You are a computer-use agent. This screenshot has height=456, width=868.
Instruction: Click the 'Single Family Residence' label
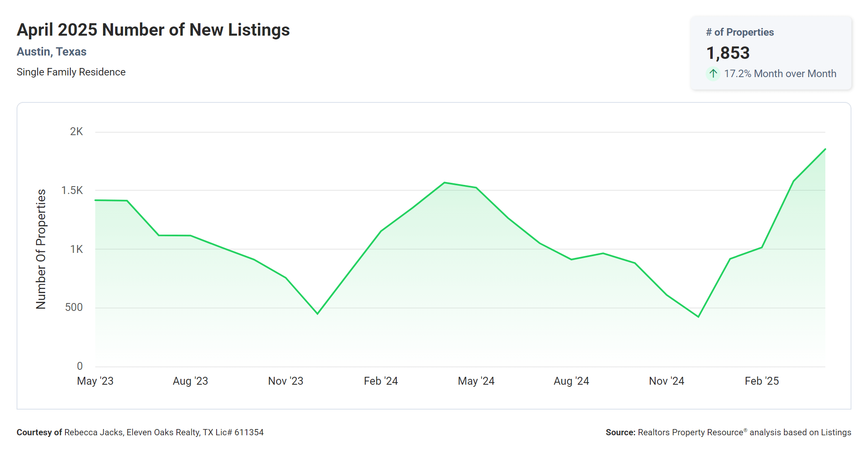click(71, 72)
